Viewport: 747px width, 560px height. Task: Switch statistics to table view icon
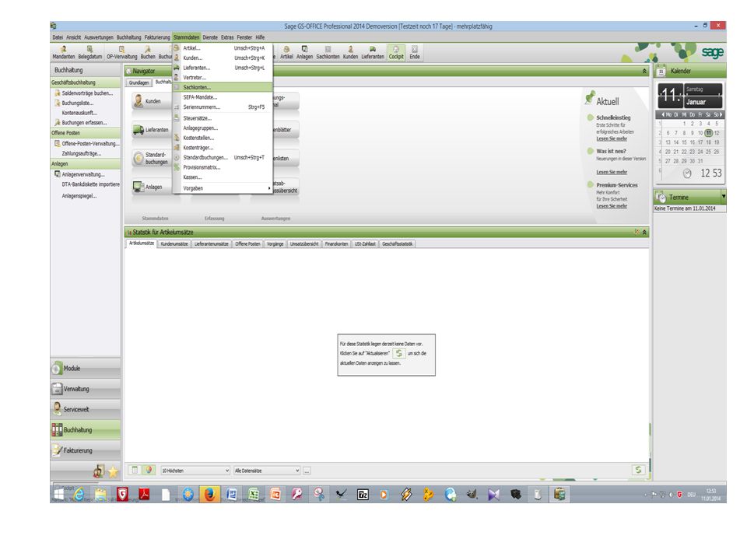click(x=135, y=470)
